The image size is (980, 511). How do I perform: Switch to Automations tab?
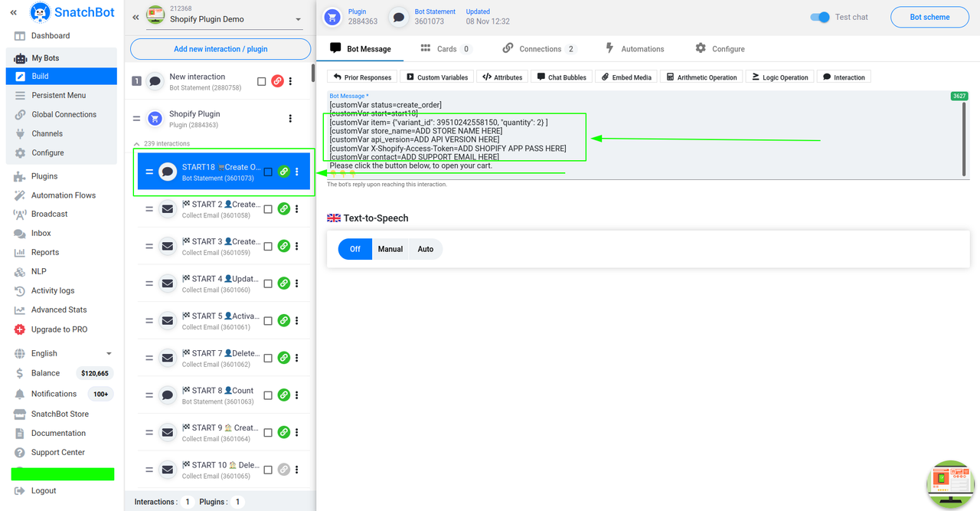click(635, 49)
